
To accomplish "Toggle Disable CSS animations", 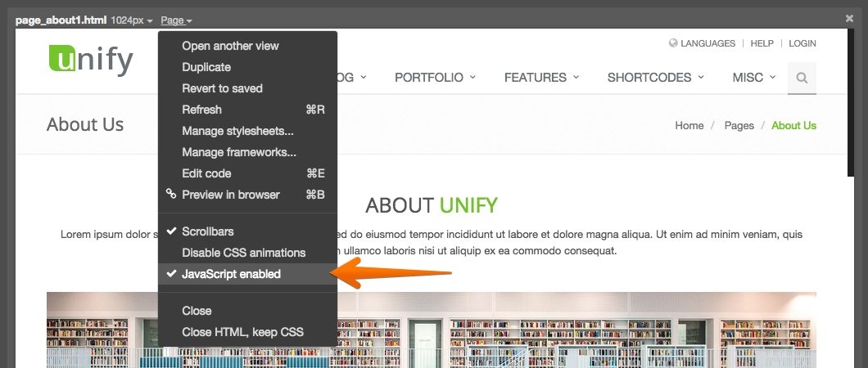I will coord(247,253).
